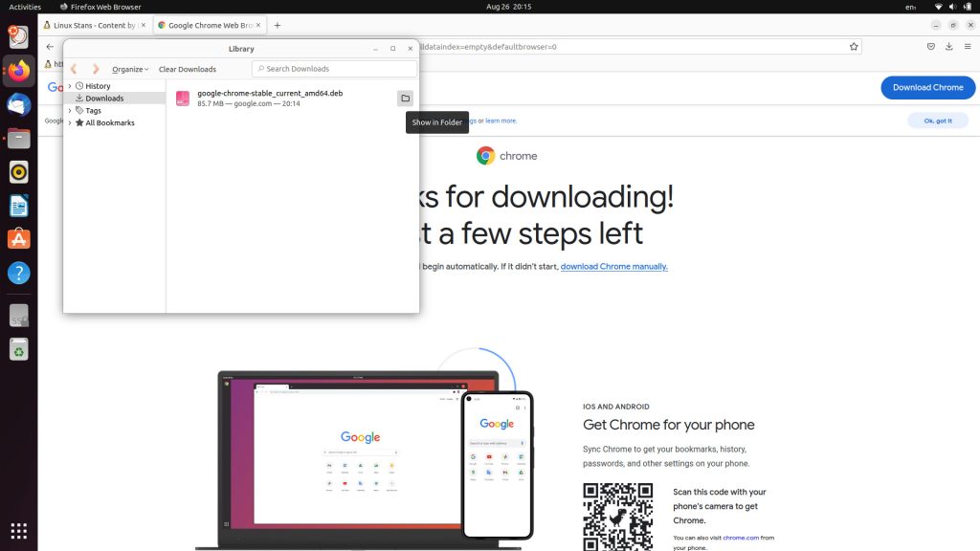The image size is (980, 551).
Task: Open the system status menu with the volume icon
Action: click(952, 7)
